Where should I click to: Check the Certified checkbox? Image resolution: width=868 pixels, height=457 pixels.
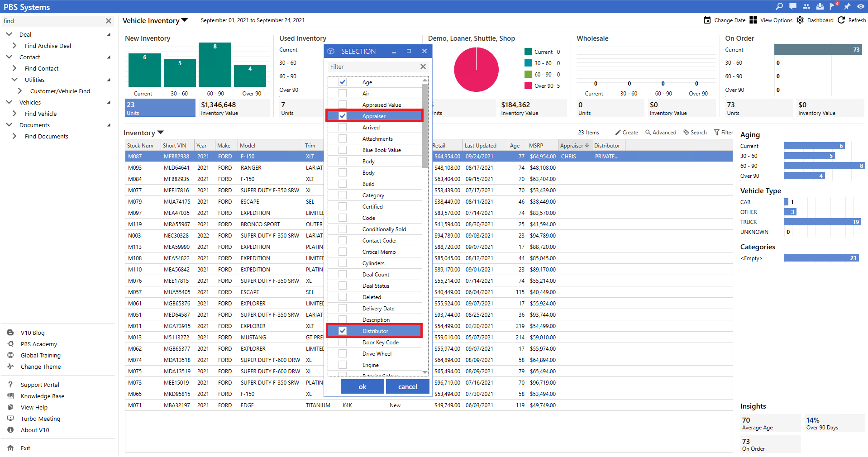[x=343, y=206]
